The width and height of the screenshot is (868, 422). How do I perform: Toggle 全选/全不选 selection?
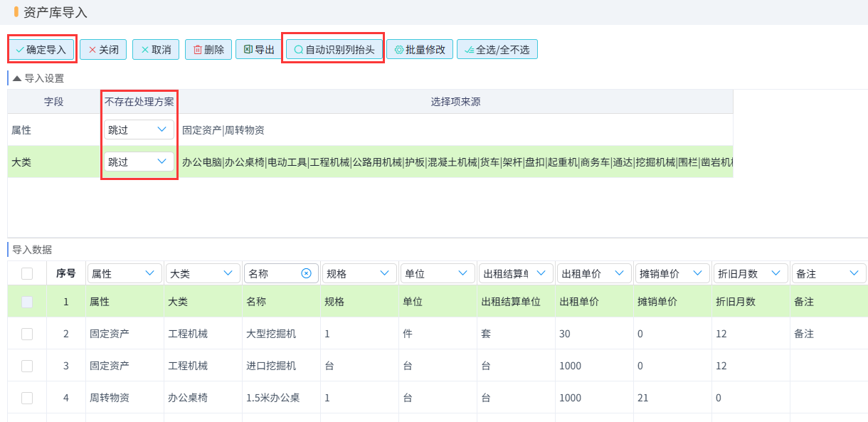(x=497, y=49)
